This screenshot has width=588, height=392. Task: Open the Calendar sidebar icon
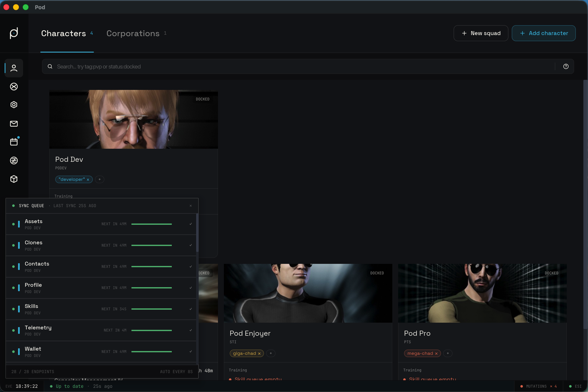coord(14,142)
